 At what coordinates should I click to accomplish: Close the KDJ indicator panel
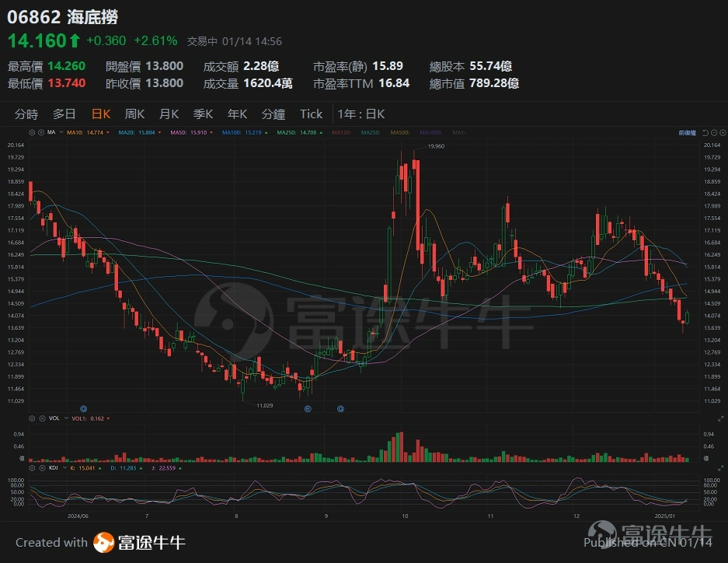(42, 468)
